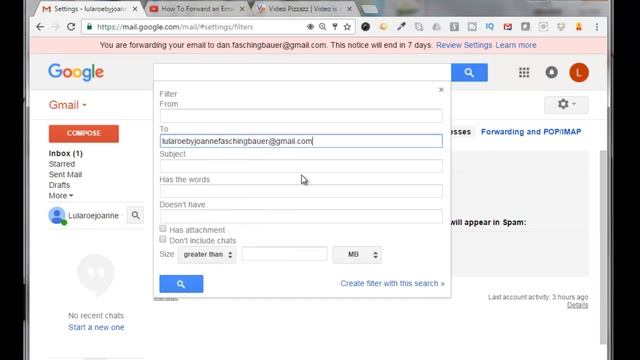640x360 pixels.
Task: Open the Starred folder
Action: pyautogui.click(x=62, y=164)
